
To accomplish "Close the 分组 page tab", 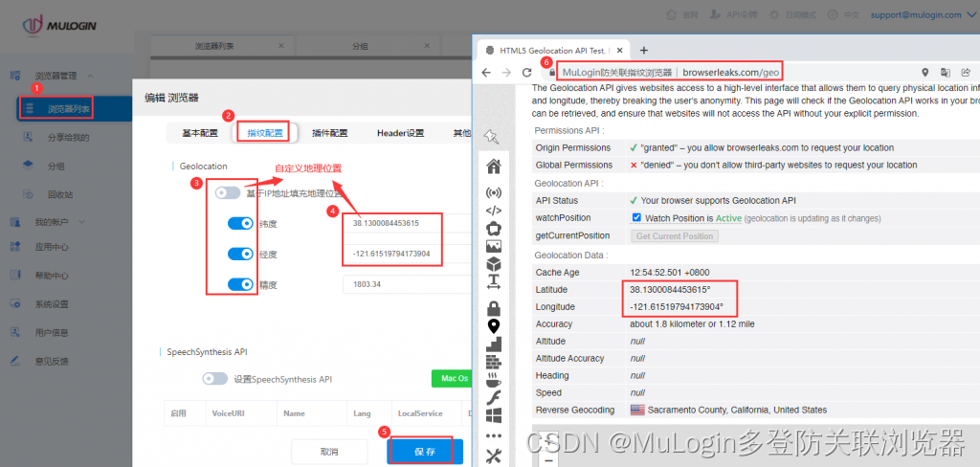I will pyautogui.click(x=428, y=46).
